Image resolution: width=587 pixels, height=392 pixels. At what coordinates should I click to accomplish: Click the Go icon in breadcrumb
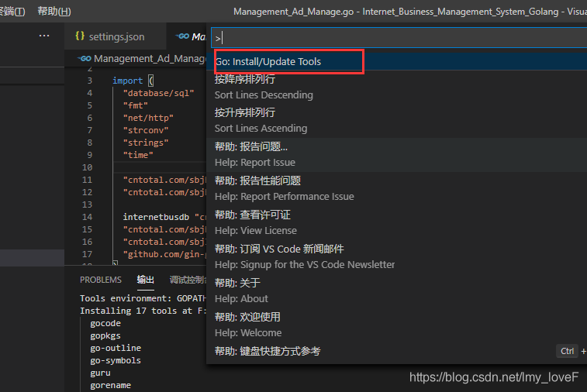pos(85,59)
